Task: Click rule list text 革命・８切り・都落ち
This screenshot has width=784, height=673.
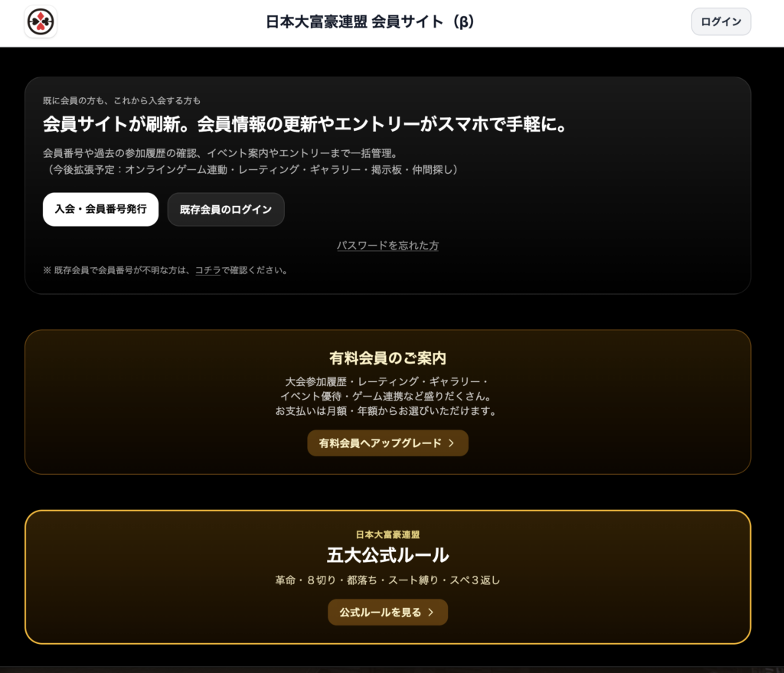Action: (x=387, y=580)
